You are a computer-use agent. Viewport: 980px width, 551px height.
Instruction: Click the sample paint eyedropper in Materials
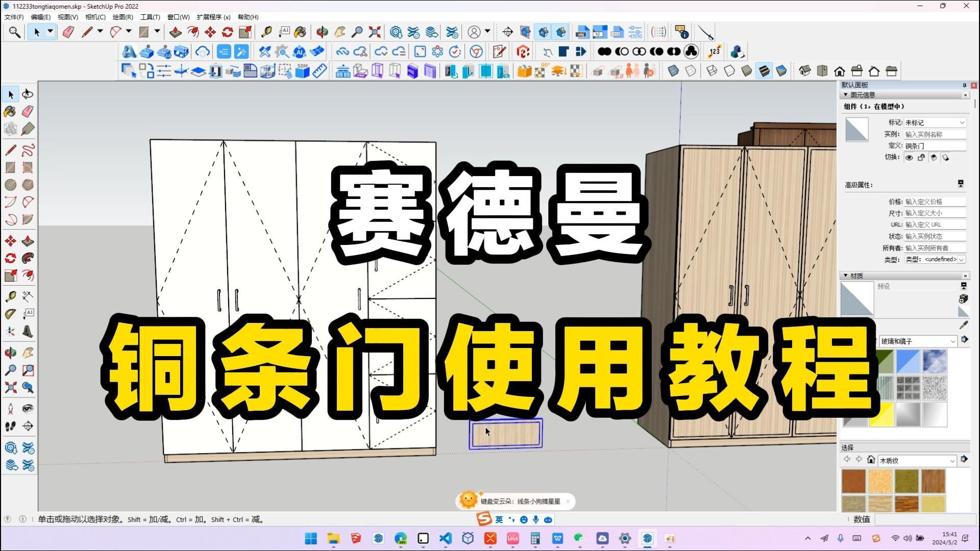[x=964, y=325]
